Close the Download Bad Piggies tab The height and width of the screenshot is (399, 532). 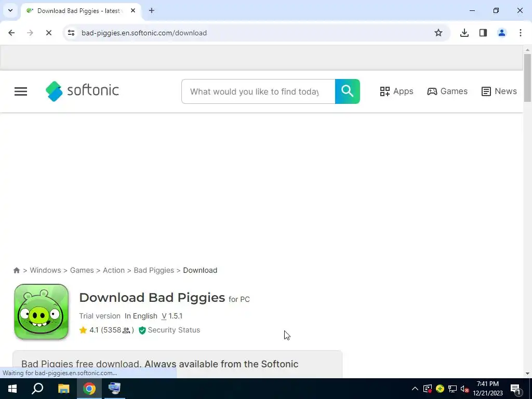pyautogui.click(x=133, y=10)
